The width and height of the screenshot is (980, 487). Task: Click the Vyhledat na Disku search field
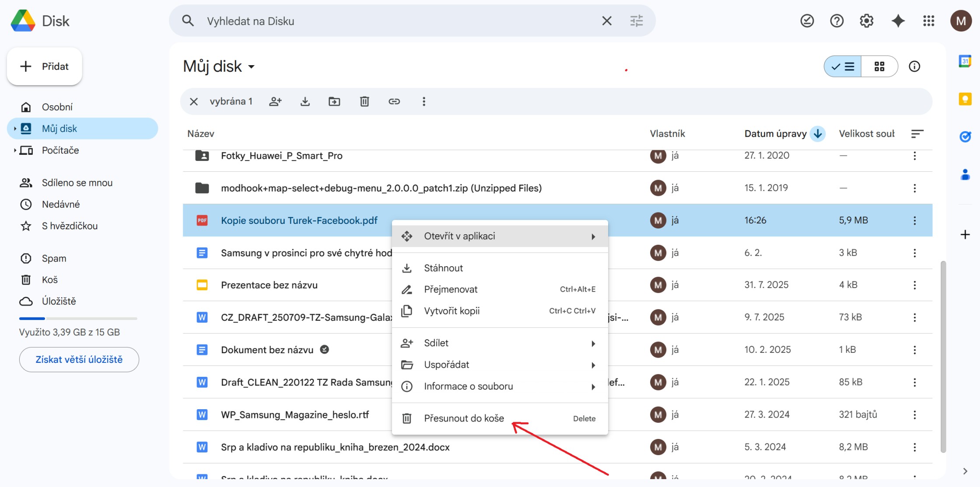(394, 21)
